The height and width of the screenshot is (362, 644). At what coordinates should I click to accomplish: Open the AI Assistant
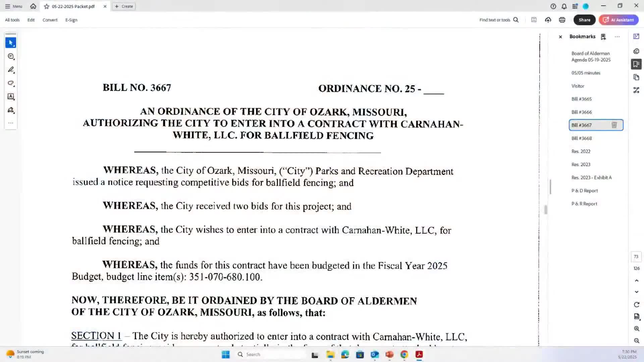[x=619, y=20]
